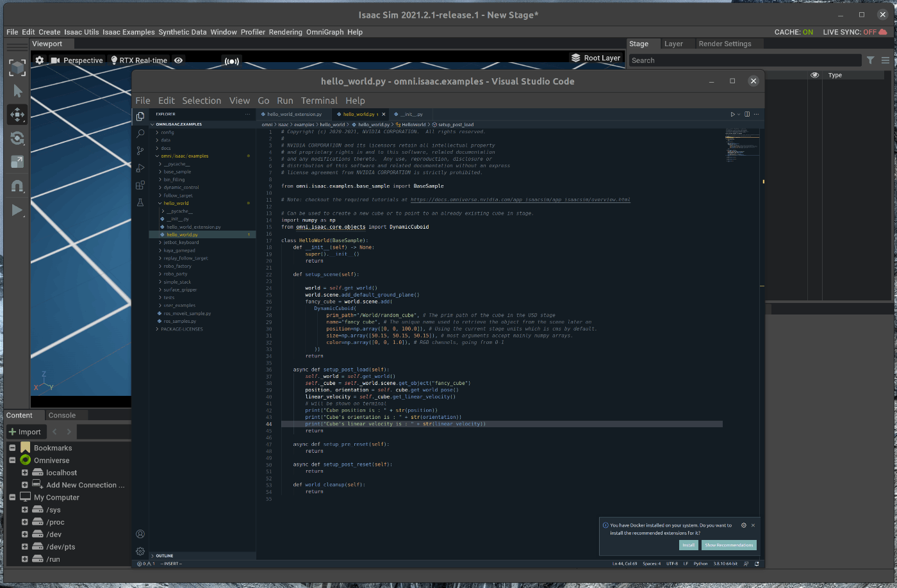Dismiss the Docker notification

753,525
